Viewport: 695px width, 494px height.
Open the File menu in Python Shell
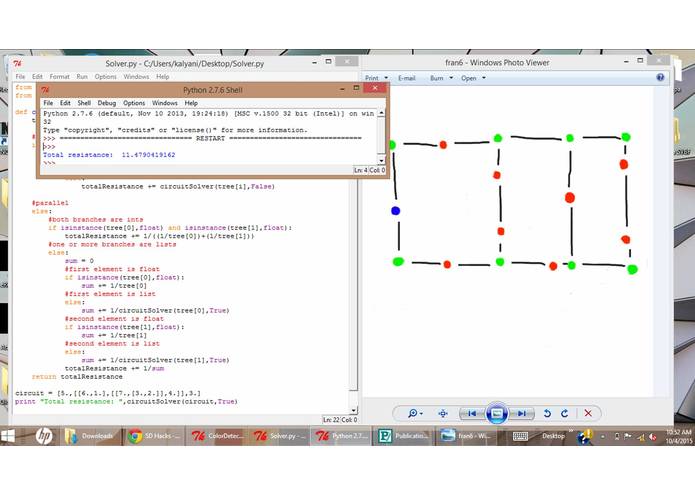tap(48, 103)
